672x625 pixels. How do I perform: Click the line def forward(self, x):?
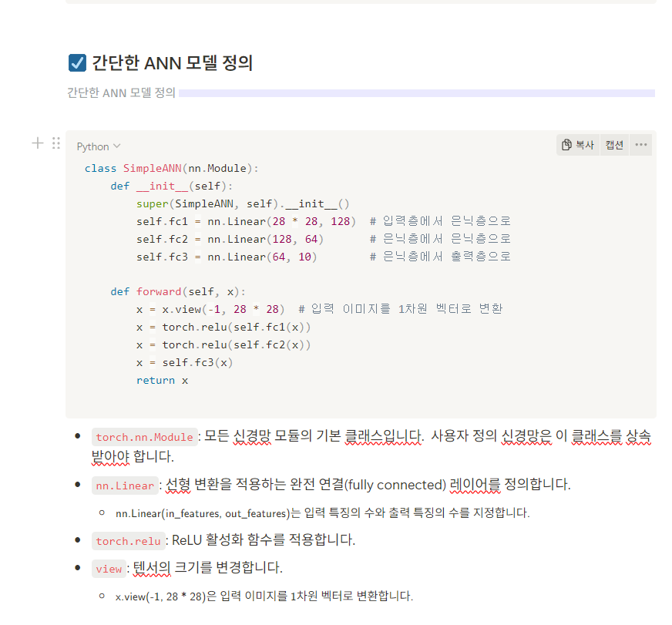[x=178, y=292]
